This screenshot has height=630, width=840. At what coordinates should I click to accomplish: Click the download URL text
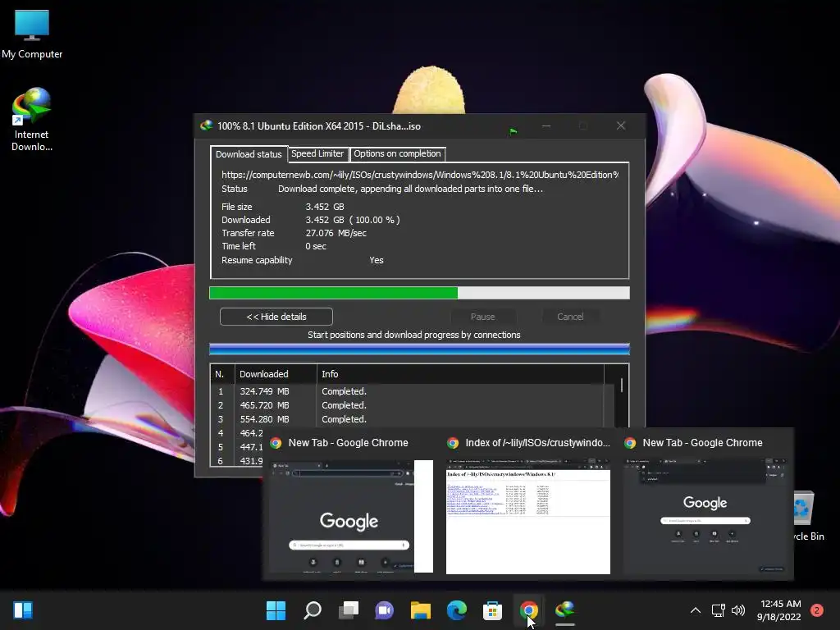click(420, 175)
